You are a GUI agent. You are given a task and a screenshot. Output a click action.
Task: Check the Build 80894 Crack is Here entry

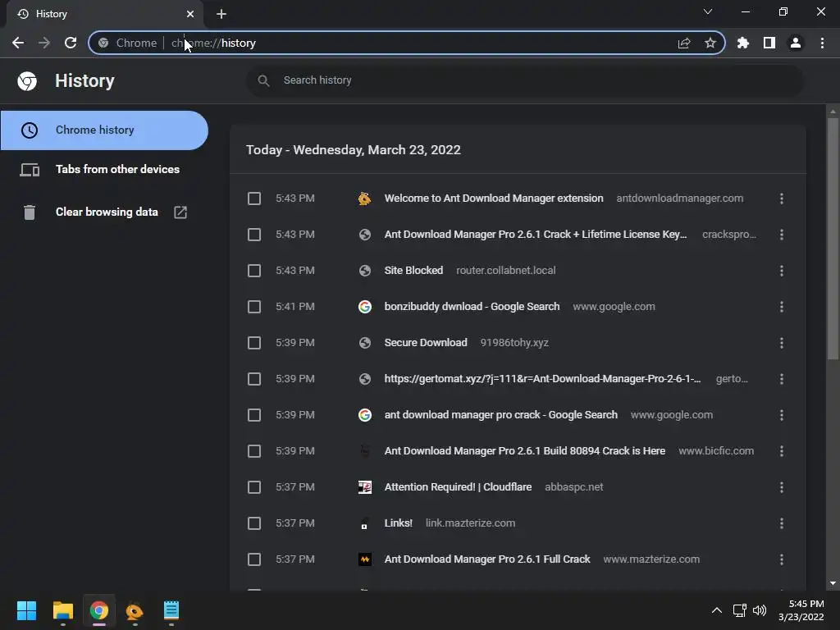click(x=254, y=451)
